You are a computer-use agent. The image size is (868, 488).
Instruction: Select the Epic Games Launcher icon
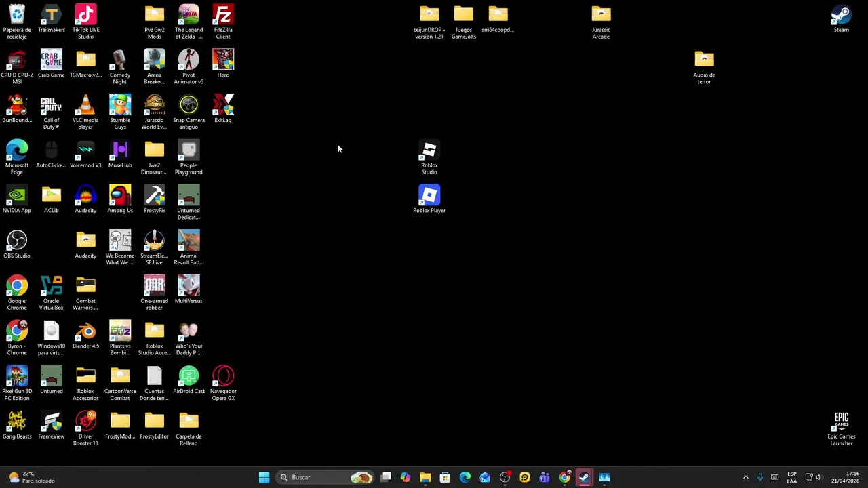click(842, 428)
